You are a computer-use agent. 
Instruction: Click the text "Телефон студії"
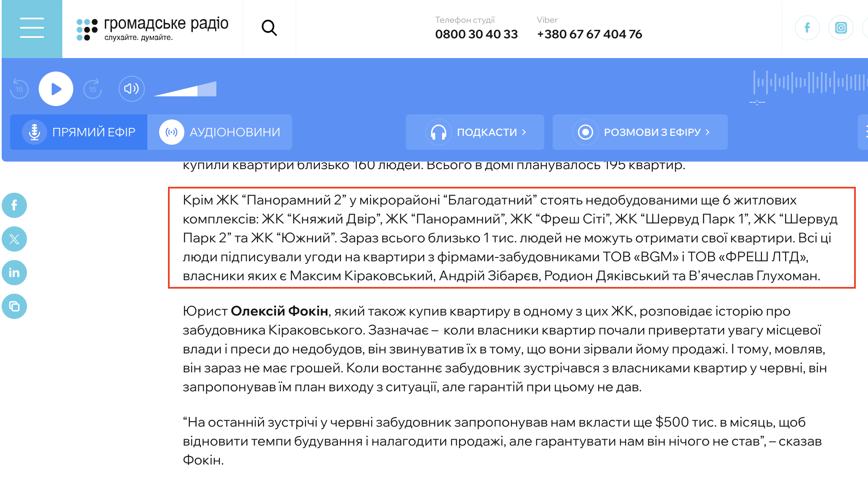[x=465, y=20]
